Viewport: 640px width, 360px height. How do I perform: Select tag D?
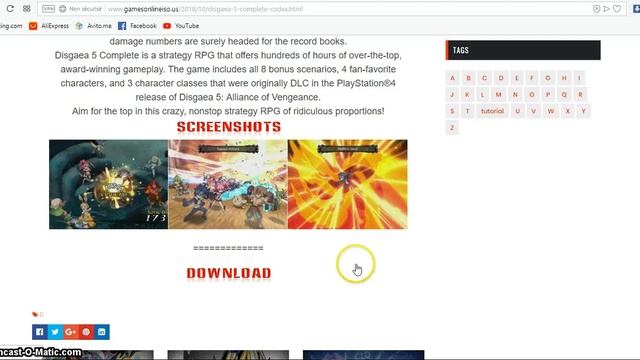pos(501,78)
